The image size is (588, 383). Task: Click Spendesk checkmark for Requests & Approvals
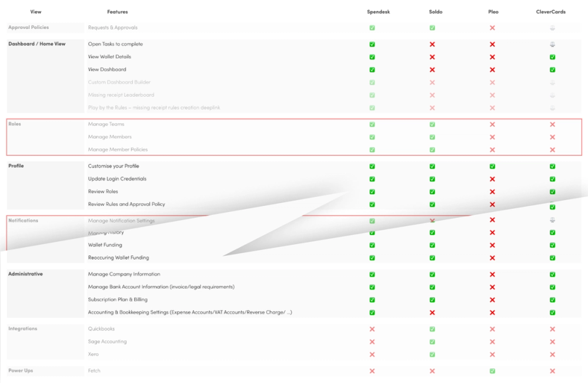pos(372,28)
